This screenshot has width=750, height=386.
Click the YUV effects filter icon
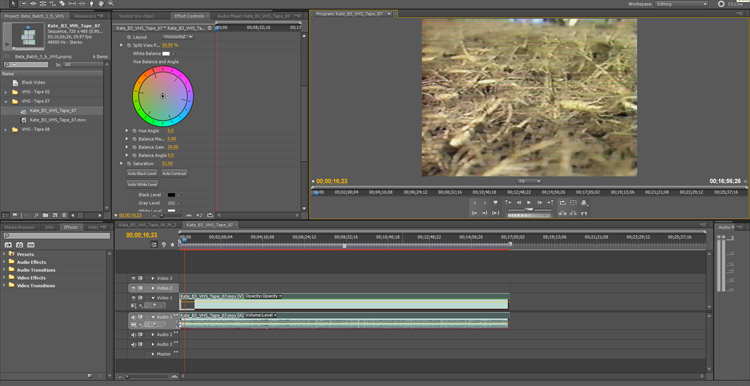31,244
